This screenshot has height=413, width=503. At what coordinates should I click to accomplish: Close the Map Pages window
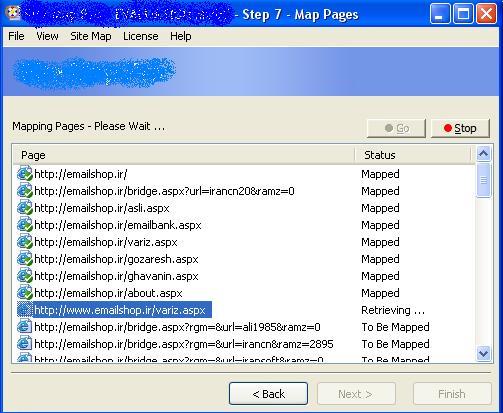pos(486,14)
